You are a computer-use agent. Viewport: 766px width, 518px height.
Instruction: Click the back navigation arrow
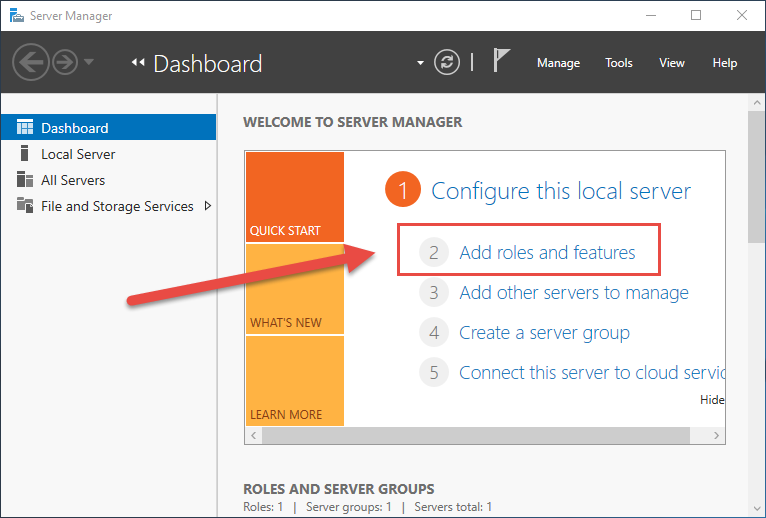(30, 62)
